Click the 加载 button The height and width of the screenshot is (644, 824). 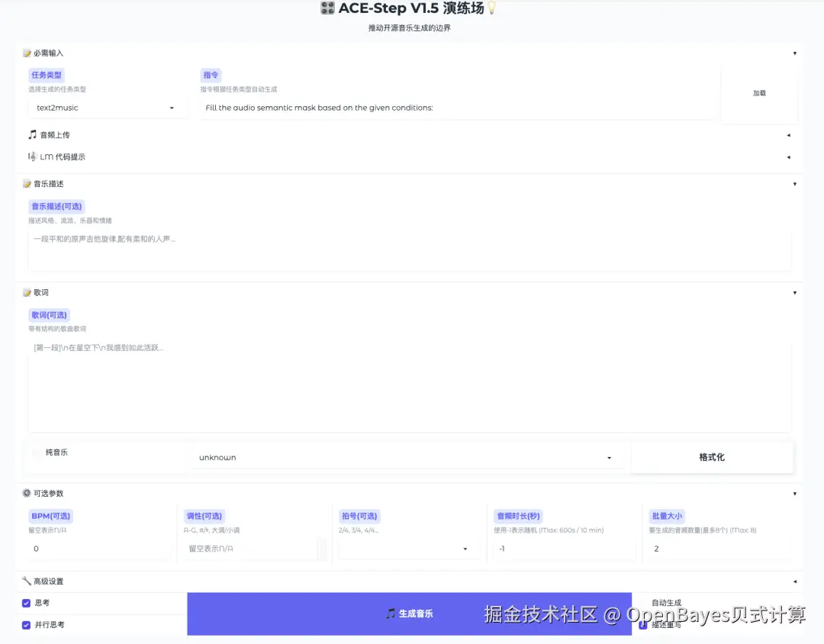coord(759,92)
